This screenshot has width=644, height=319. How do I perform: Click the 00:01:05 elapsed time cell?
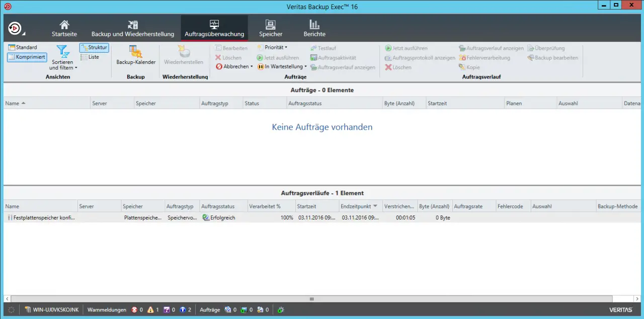coord(399,218)
